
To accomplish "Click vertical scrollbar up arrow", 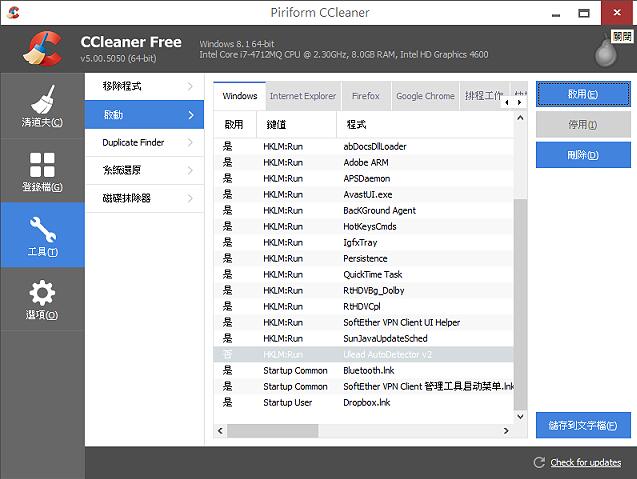I will tap(520, 118).
